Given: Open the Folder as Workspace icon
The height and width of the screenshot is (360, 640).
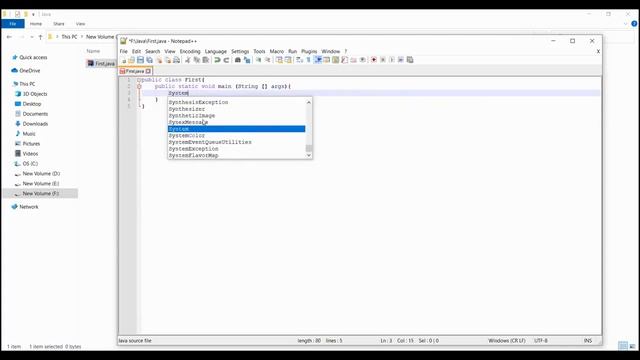Looking at the screenshot, I should [x=353, y=60].
